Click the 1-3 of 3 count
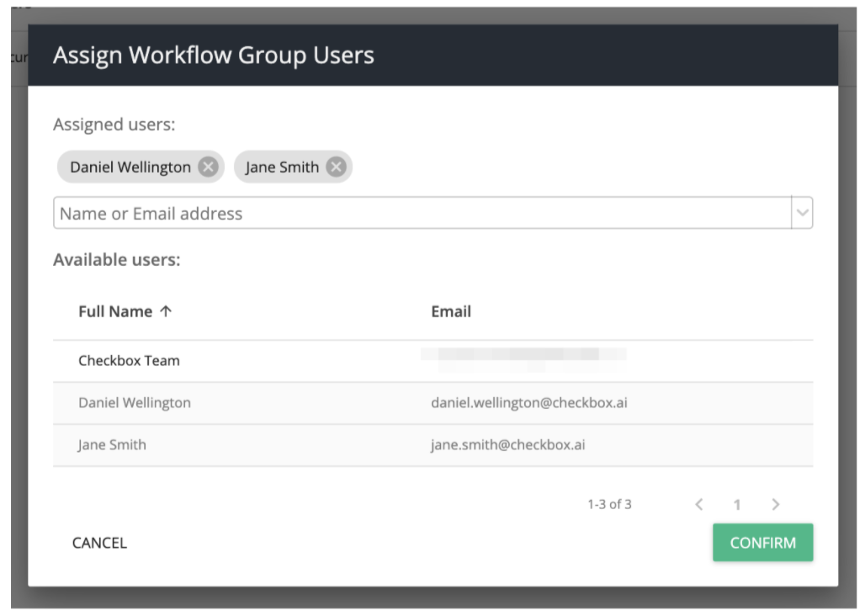This screenshot has height=616, width=865. tap(609, 504)
